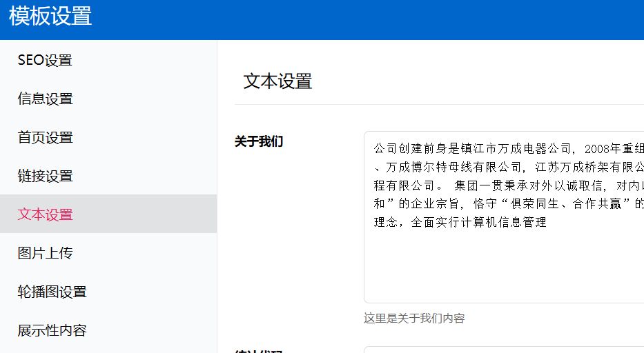Select 首页设置 from the left menu
Screen dimensions: 644x353
click(x=45, y=137)
